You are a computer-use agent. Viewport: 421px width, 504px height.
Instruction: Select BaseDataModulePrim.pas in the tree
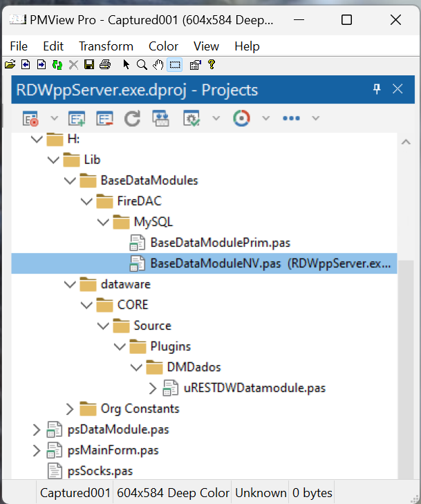(220, 243)
